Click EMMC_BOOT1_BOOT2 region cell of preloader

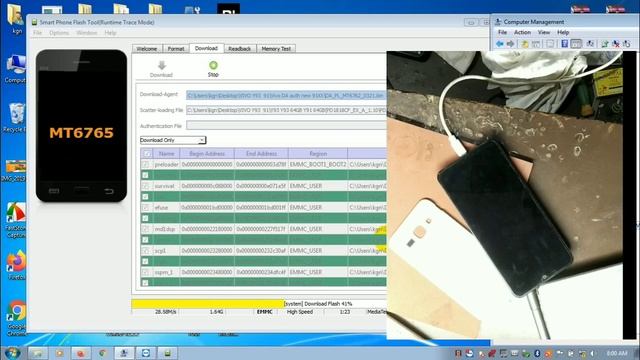tap(318, 164)
